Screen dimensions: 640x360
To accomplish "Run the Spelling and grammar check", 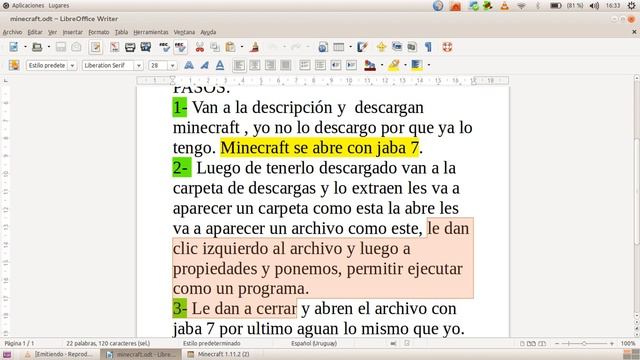I will (164, 47).
